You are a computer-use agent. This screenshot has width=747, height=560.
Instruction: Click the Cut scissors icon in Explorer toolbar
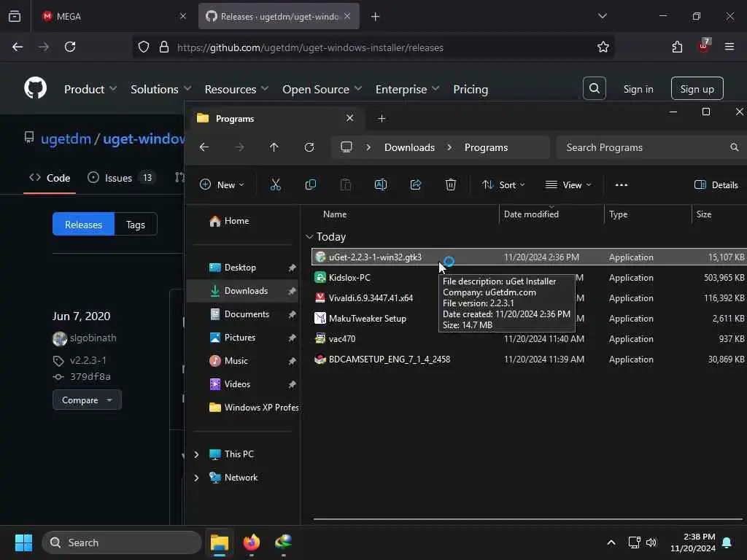click(x=275, y=184)
